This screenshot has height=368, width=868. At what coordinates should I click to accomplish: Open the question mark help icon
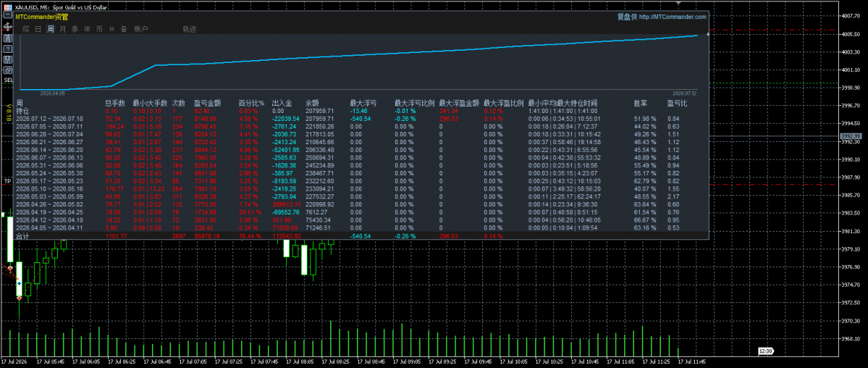(x=8, y=49)
